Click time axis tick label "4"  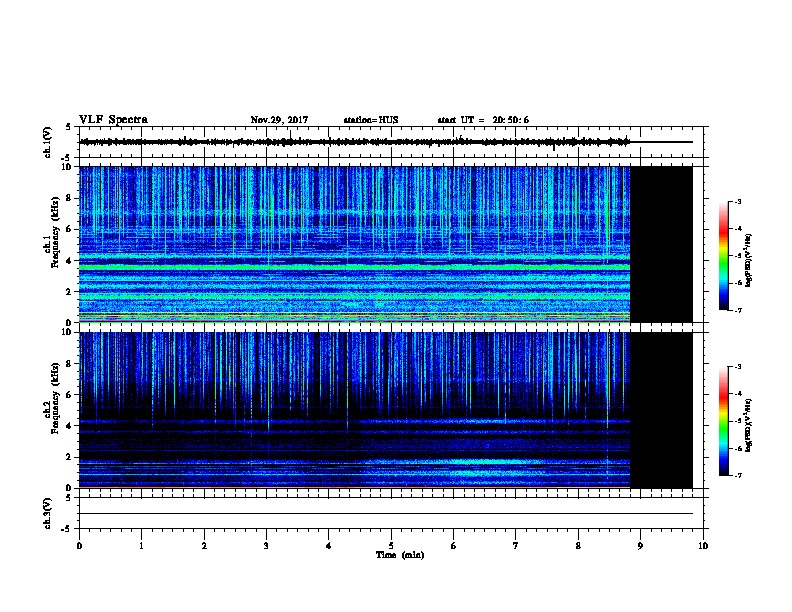click(x=328, y=545)
